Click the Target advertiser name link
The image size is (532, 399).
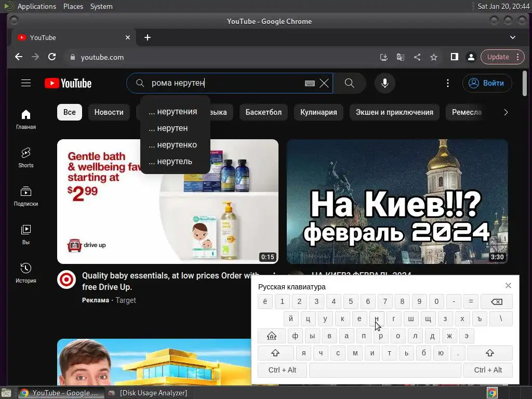click(x=126, y=300)
